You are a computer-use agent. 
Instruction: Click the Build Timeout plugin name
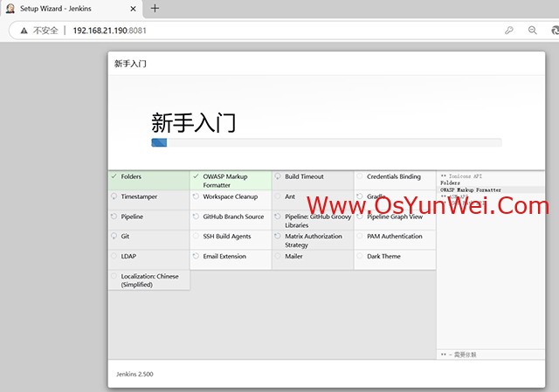pyautogui.click(x=304, y=176)
